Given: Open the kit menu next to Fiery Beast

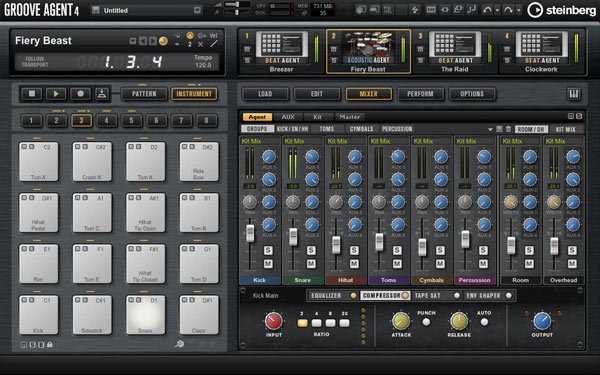Looking at the screenshot, I should tap(132, 41).
